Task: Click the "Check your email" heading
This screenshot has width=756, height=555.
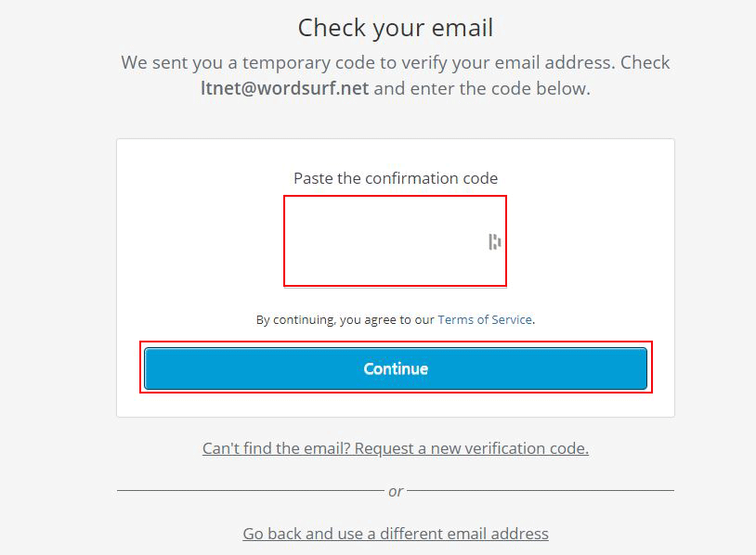Action: pos(396,28)
